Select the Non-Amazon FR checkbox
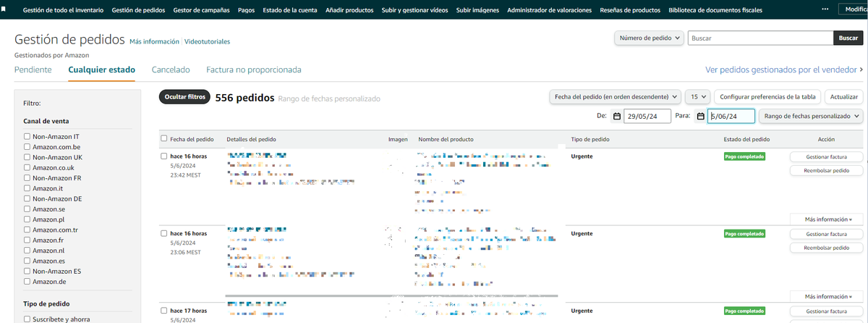Image resolution: width=868 pixels, height=323 pixels. 27,177
